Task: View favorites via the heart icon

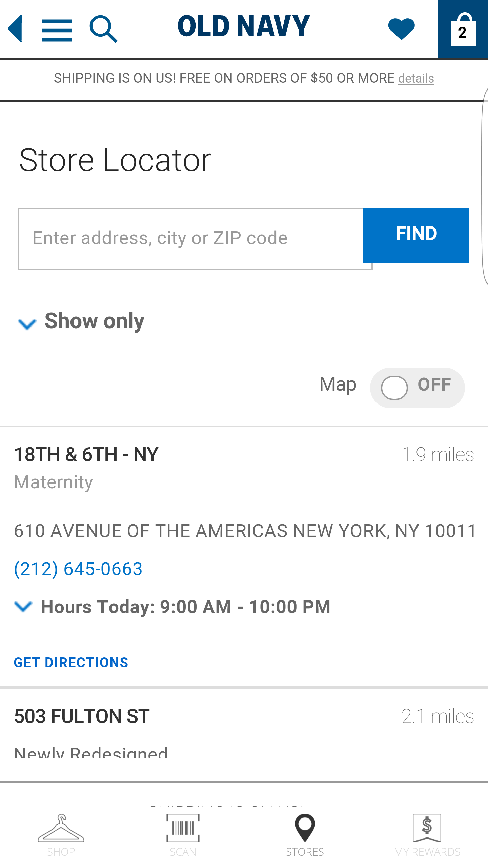Action: 401,29
